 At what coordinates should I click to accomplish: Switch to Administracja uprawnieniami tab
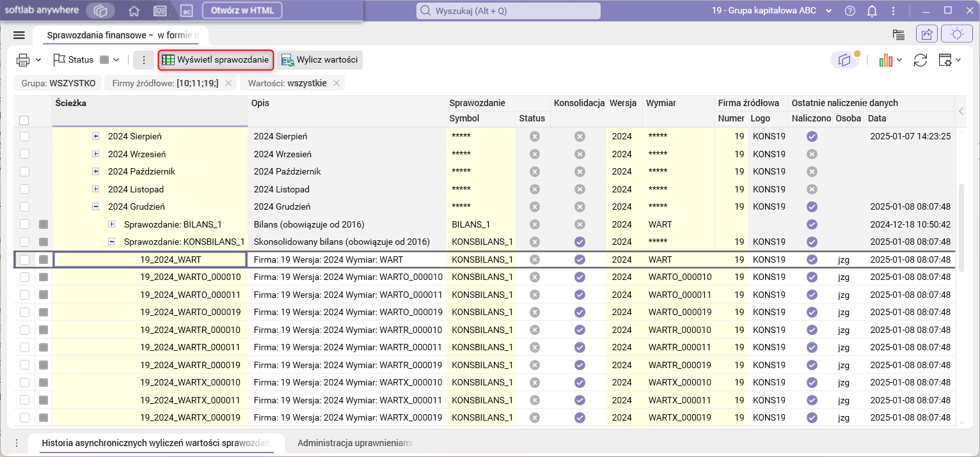click(356, 443)
